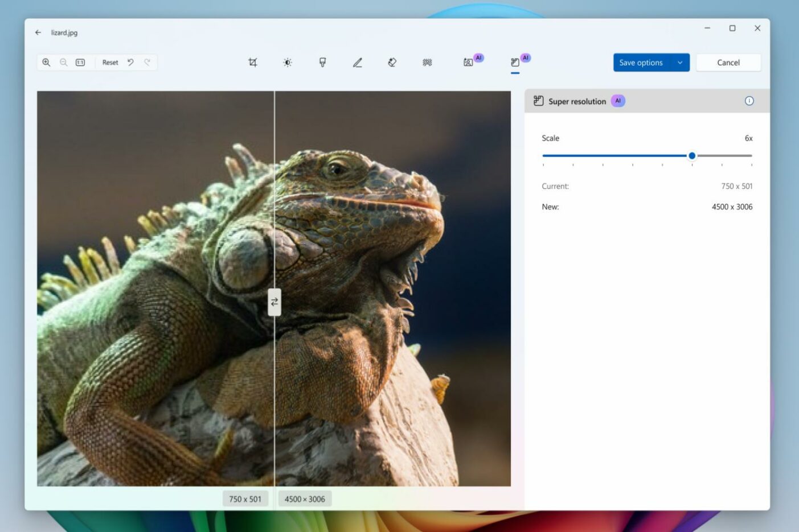Zoom into the image with the magnifier
Viewport: 799px width, 532px height.
[x=47, y=62]
